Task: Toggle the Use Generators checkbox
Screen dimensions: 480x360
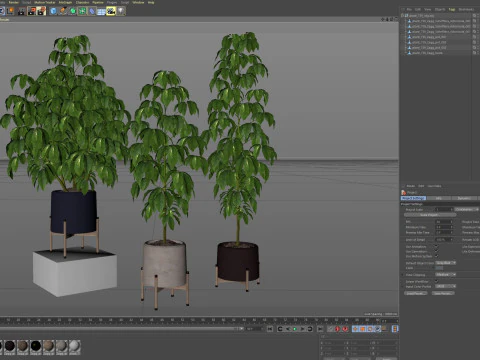Action: 436,251
